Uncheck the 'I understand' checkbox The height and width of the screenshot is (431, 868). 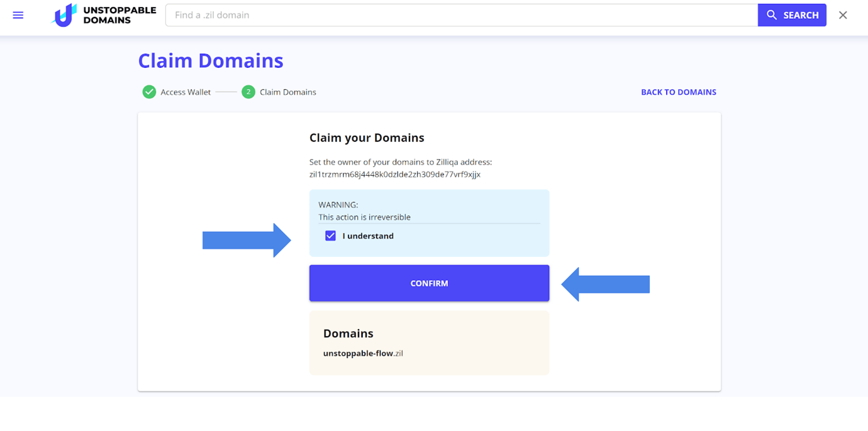click(330, 236)
